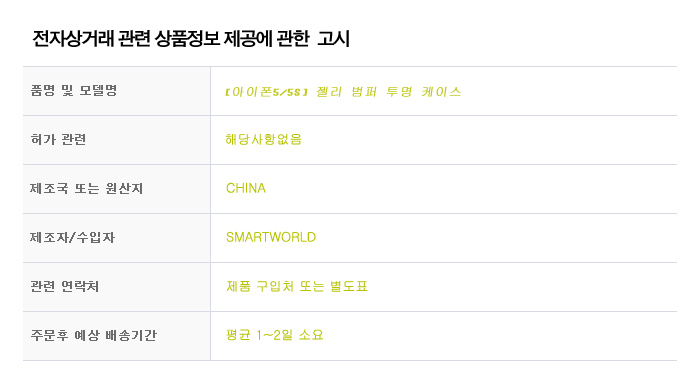Click the 아이폰5/5S 젤리 범퍼 투명 케이스 text
700x386 pixels.
343,91
